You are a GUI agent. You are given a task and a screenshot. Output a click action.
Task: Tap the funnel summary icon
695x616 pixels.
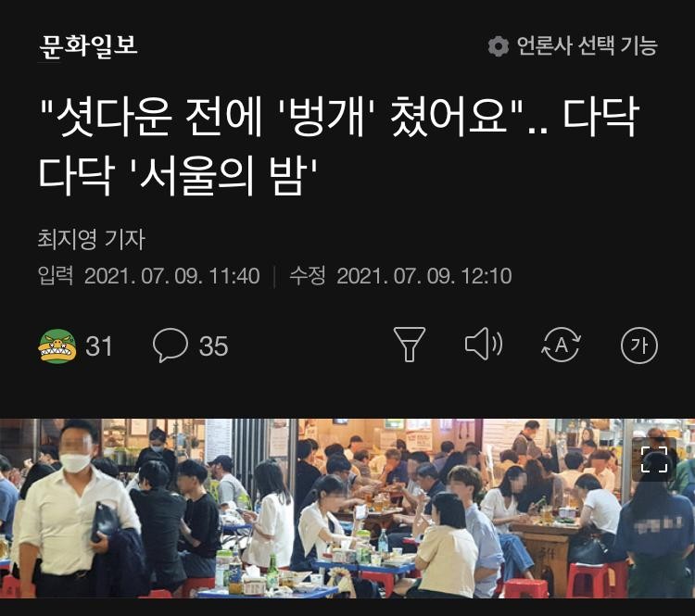pyautogui.click(x=409, y=345)
